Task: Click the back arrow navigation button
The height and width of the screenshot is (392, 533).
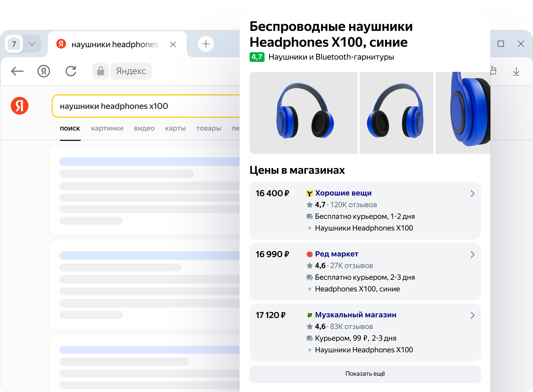Action: point(17,71)
